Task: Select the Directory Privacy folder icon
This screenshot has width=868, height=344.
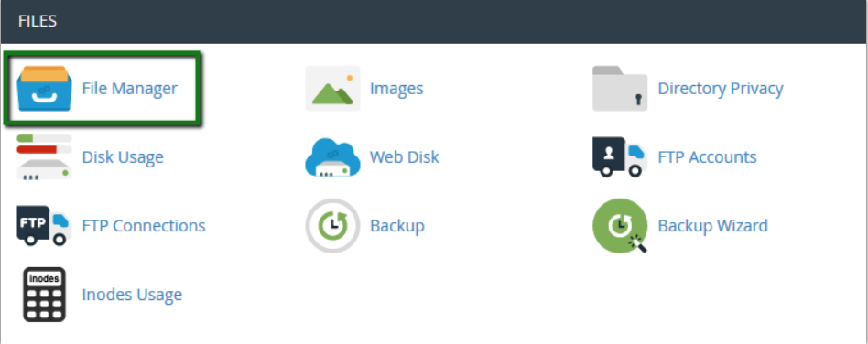Action: [620, 89]
